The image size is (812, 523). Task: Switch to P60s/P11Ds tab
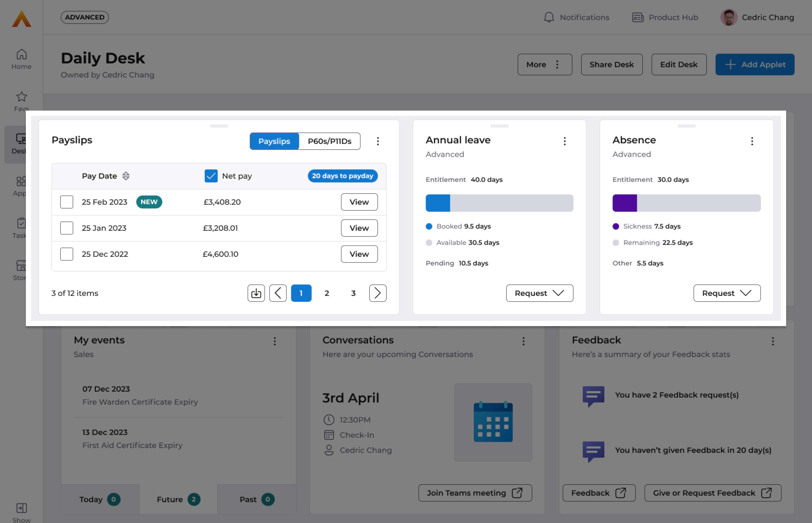(329, 141)
